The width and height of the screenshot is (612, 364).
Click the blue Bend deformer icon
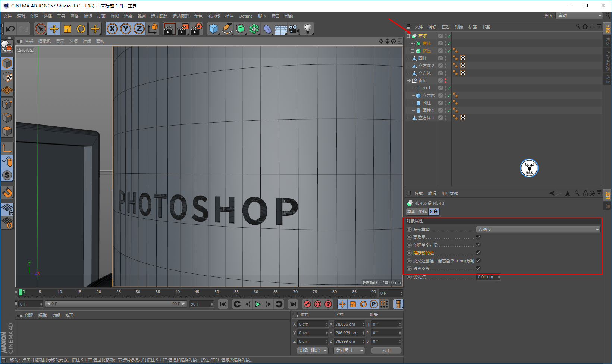pyautogui.click(x=267, y=29)
